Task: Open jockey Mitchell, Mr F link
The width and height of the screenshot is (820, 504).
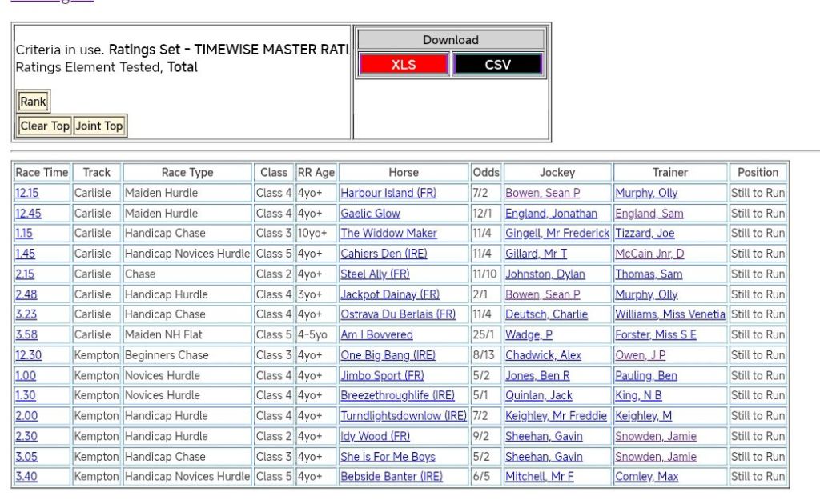Action: point(539,477)
